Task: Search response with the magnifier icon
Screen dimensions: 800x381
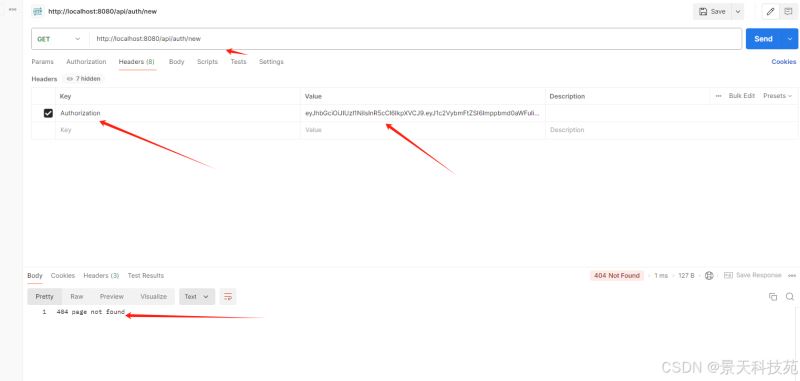Action: [790, 297]
